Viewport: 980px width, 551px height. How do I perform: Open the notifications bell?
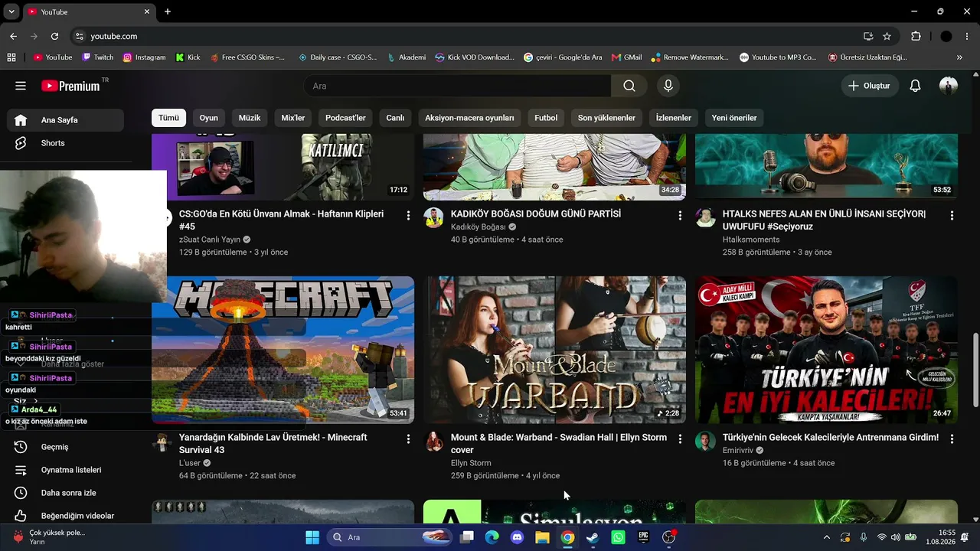pyautogui.click(x=915, y=86)
